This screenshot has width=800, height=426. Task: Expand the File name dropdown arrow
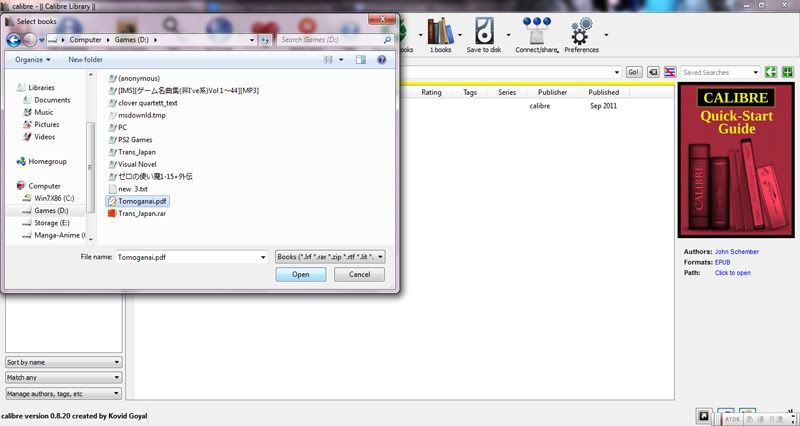coord(263,257)
